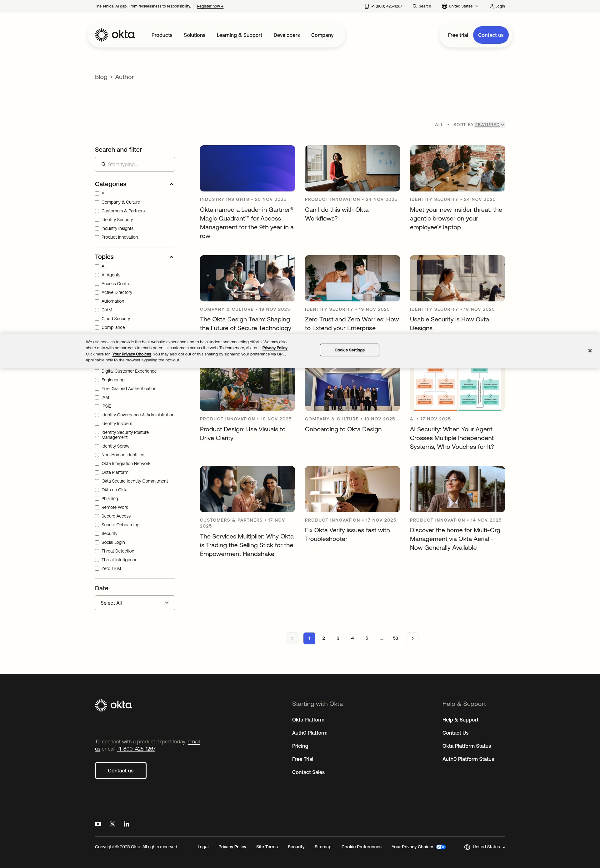
Task: Click the Auth0 Platform footer link
Action: pyautogui.click(x=309, y=733)
